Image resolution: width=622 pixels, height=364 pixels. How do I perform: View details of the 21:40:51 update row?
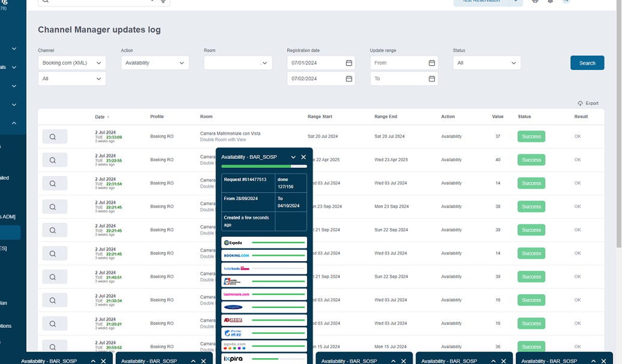click(54, 277)
